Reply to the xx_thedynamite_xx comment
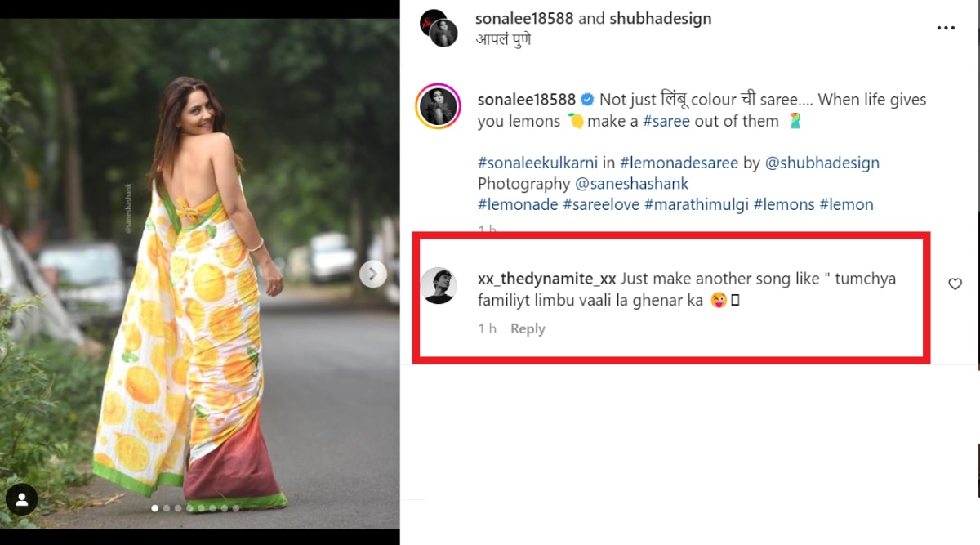This screenshot has width=980, height=545. [528, 328]
